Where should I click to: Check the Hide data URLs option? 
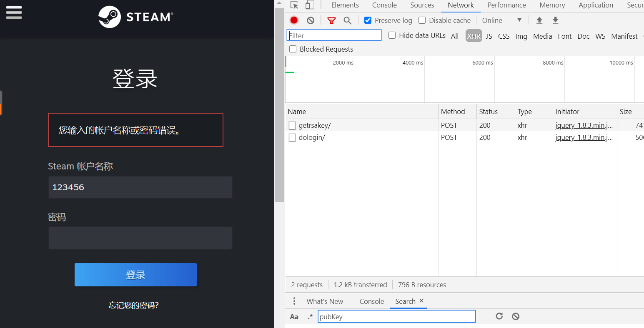click(392, 35)
